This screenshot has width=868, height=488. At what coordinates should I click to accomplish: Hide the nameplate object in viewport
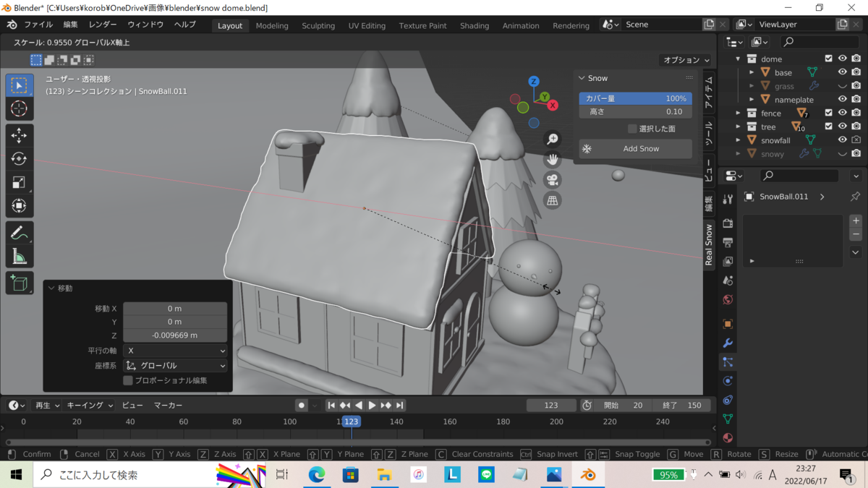click(842, 100)
